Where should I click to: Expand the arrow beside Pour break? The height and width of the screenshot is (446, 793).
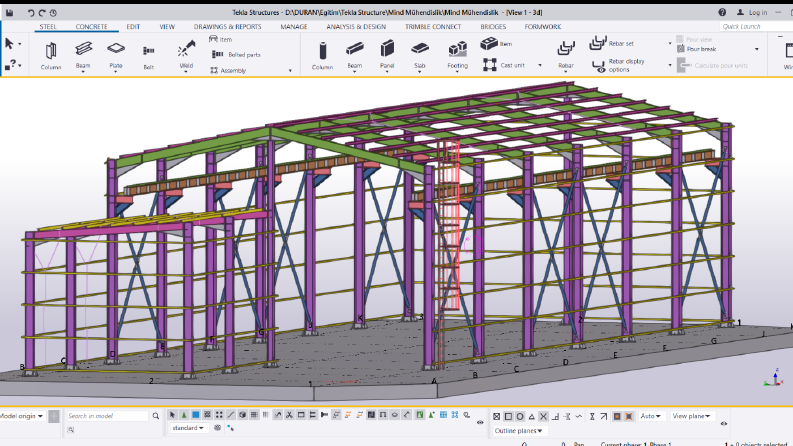(757, 49)
